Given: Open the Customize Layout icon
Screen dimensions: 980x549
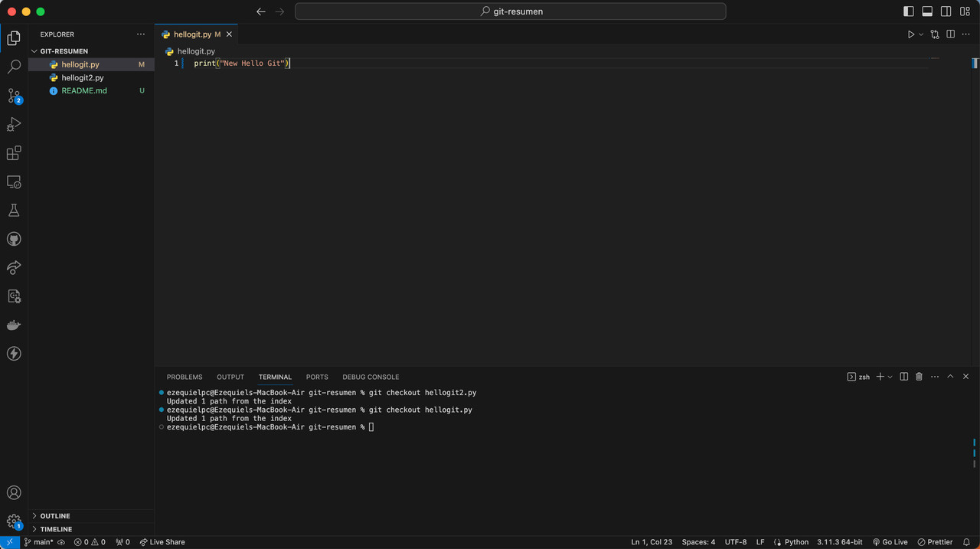Looking at the screenshot, I should (965, 11).
